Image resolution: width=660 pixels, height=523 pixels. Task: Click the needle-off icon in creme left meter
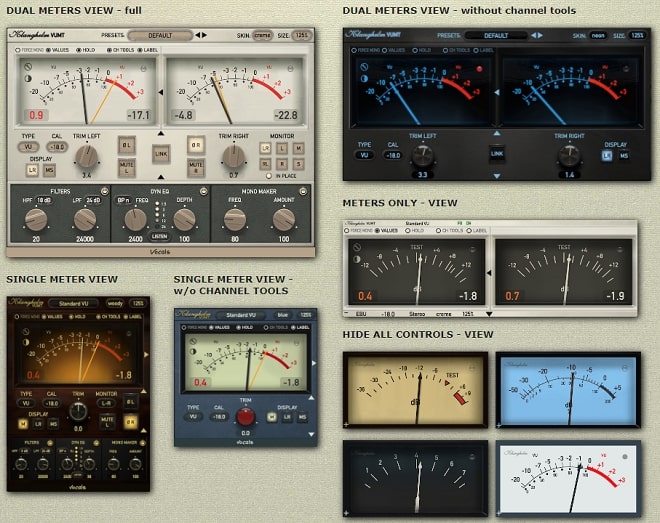click(28, 66)
